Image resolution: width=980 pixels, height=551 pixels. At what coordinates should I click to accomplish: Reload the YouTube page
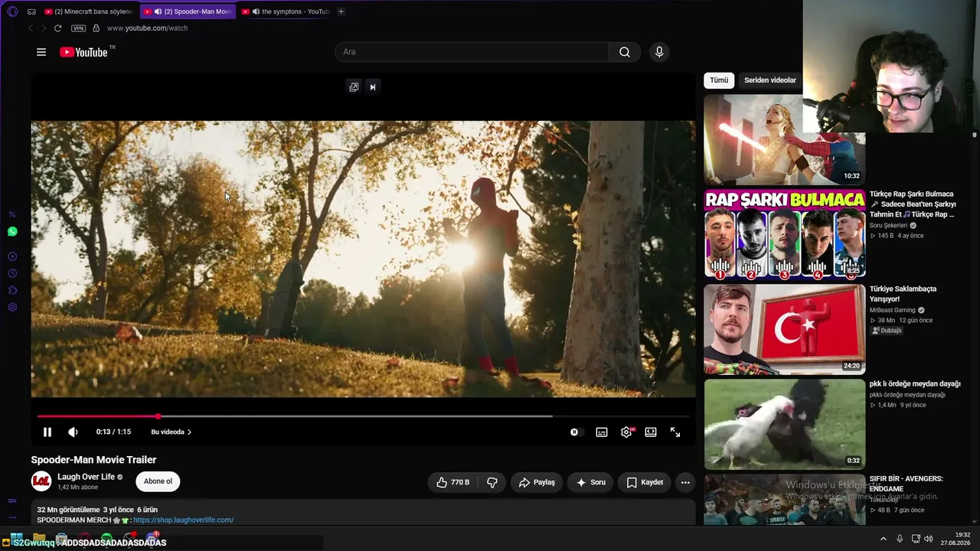click(x=57, y=28)
